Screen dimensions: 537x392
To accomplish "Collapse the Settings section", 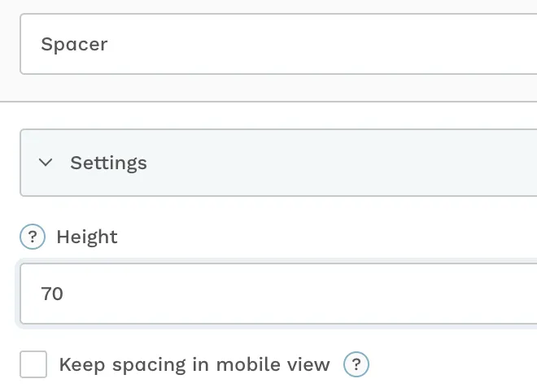I will click(x=46, y=163).
